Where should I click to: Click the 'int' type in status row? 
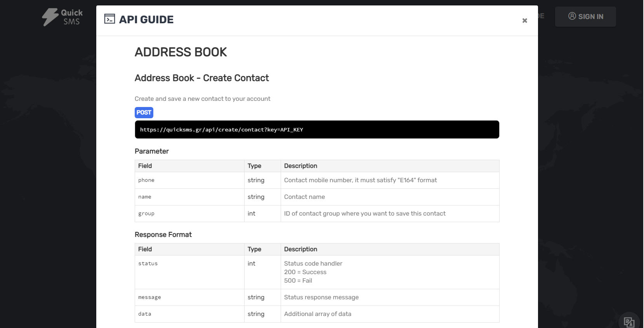pos(252,264)
